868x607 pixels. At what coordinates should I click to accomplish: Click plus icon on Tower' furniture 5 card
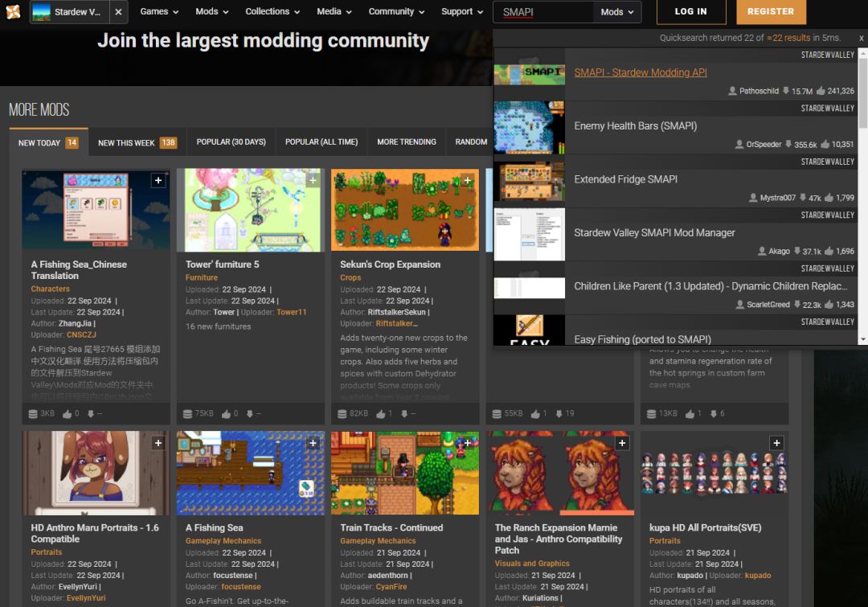tap(313, 181)
